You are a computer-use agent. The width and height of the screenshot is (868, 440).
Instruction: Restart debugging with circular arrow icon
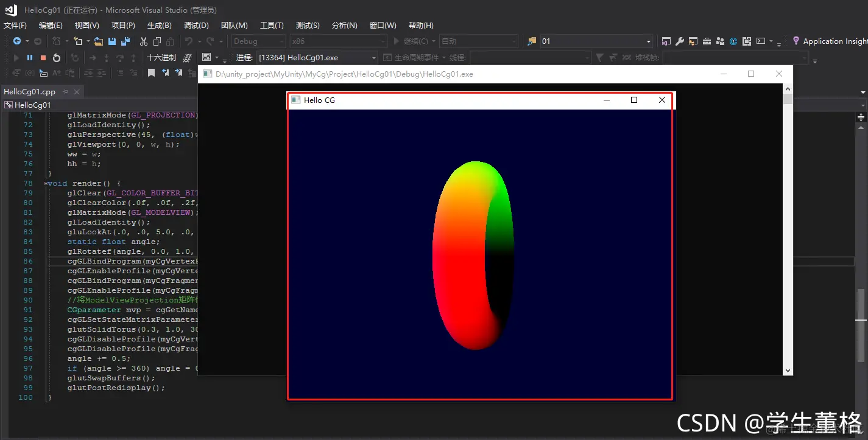pyautogui.click(x=57, y=58)
